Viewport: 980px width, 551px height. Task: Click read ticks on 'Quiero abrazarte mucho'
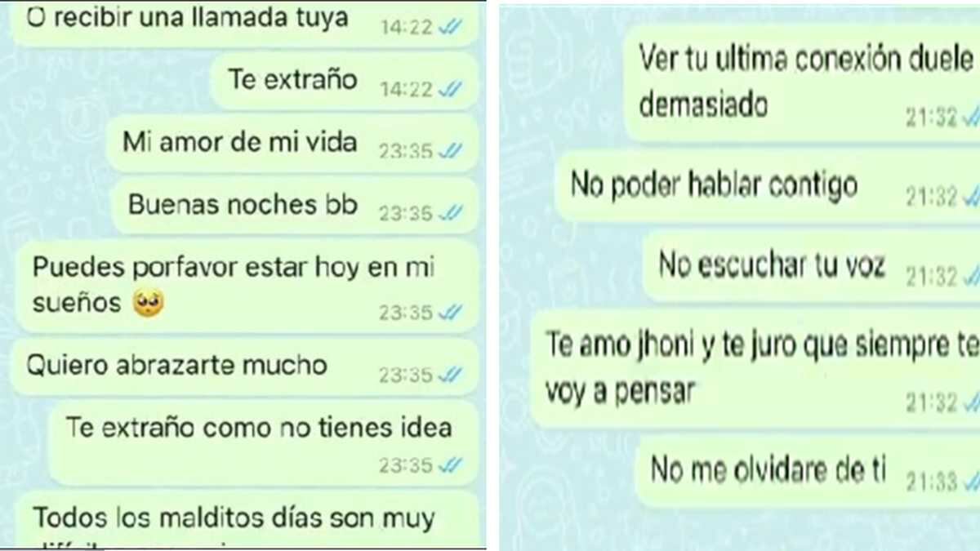450,375
